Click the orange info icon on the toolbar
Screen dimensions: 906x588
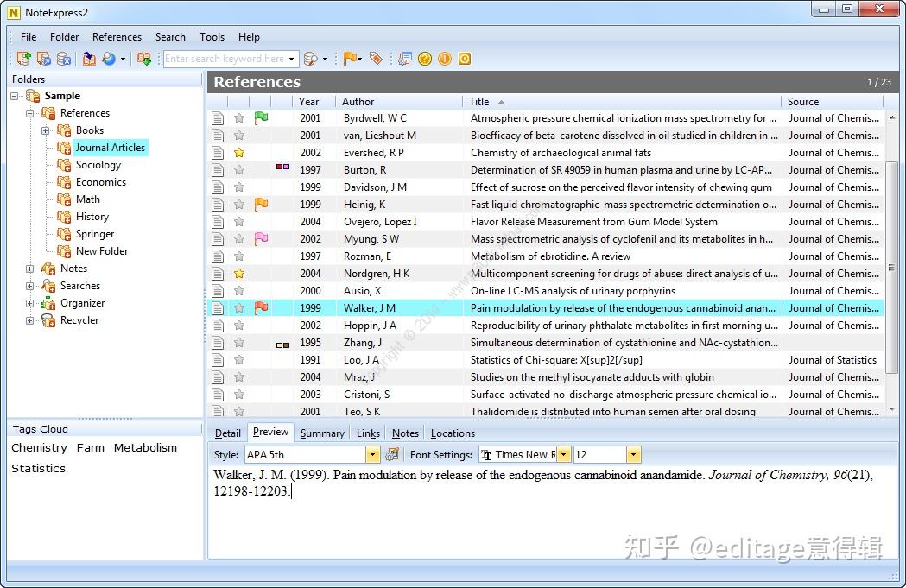tap(444, 58)
